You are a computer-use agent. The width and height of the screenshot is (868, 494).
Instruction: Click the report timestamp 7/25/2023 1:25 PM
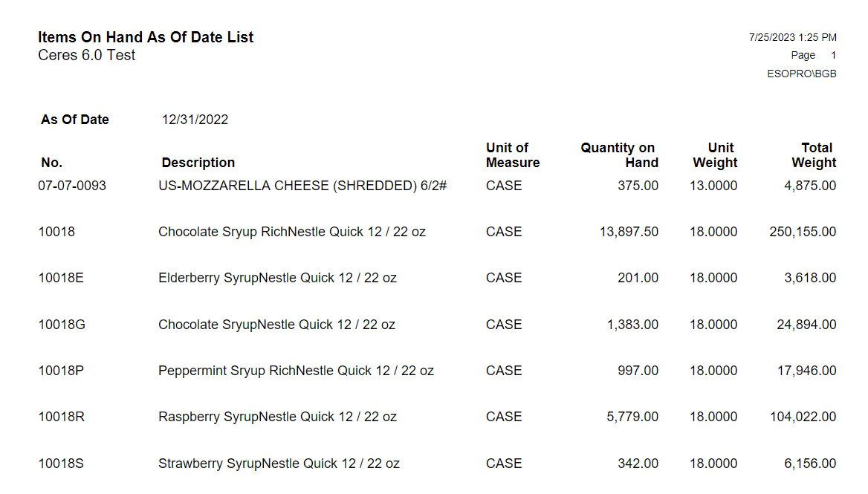pos(793,37)
